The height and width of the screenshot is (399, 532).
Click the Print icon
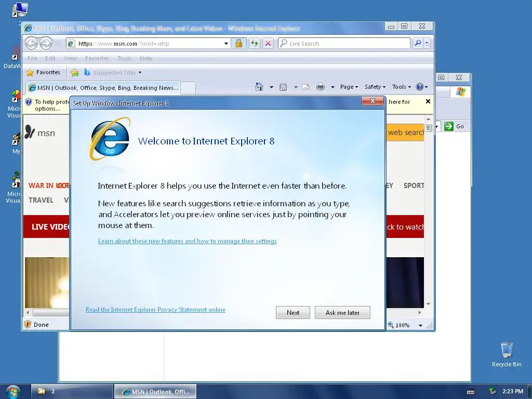tap(320, 87)
